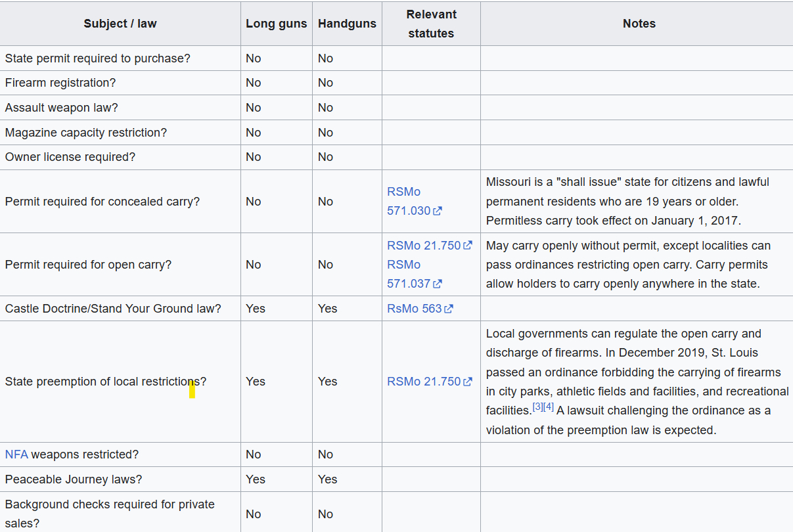Click external-link icon next to RSMo 571.037

[x=438, y=284]
